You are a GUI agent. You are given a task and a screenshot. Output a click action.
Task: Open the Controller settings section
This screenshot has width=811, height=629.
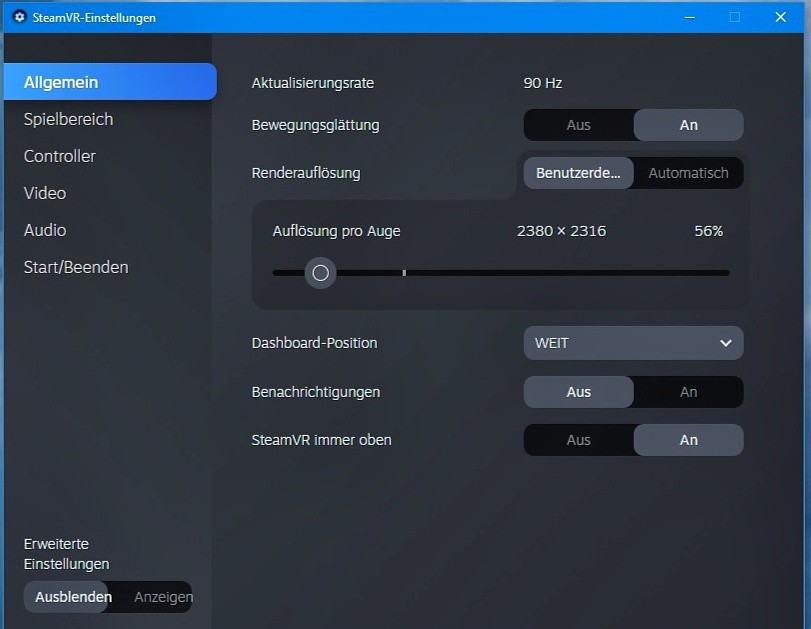point(59,156)
